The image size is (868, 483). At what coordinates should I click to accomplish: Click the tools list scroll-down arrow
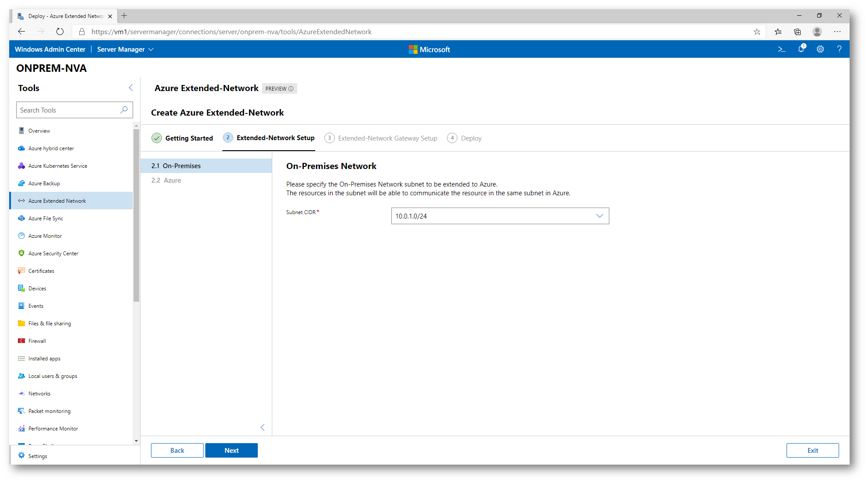click(136, 441)
